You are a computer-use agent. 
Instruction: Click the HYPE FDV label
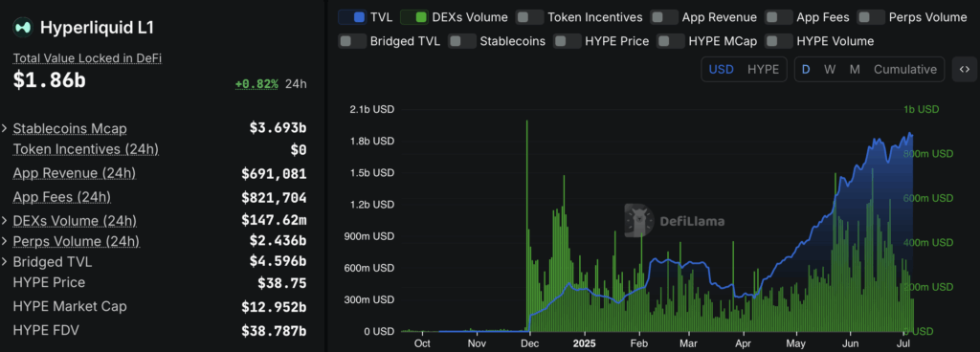pos(46,330)
